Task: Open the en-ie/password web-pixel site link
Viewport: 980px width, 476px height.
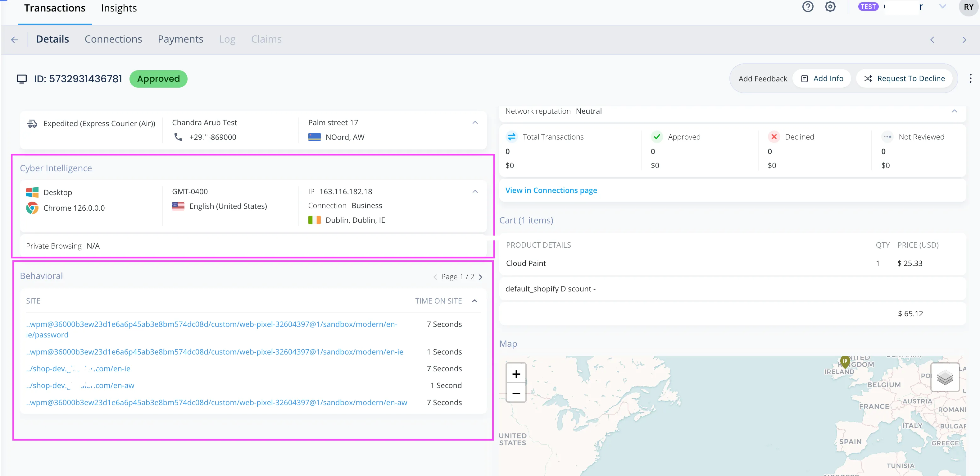Action: [211, 329]
